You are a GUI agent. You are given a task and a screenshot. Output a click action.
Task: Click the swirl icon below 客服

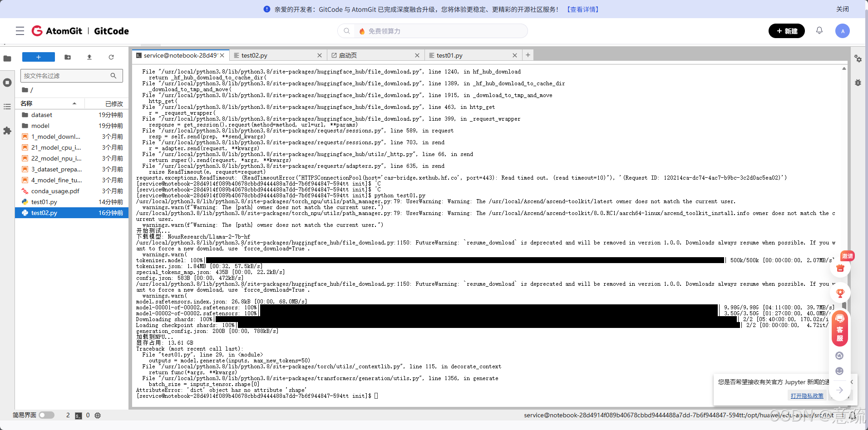[839, 356]
